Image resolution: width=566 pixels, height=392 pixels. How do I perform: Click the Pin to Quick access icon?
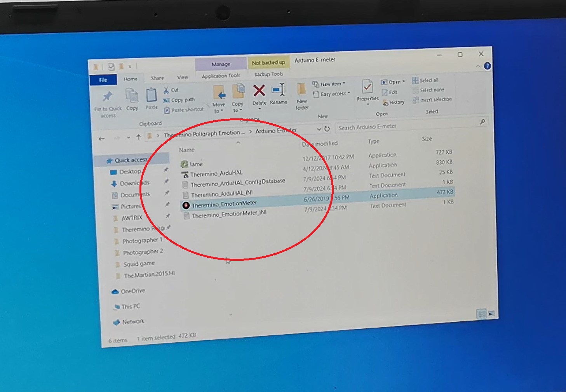(107, 97)
